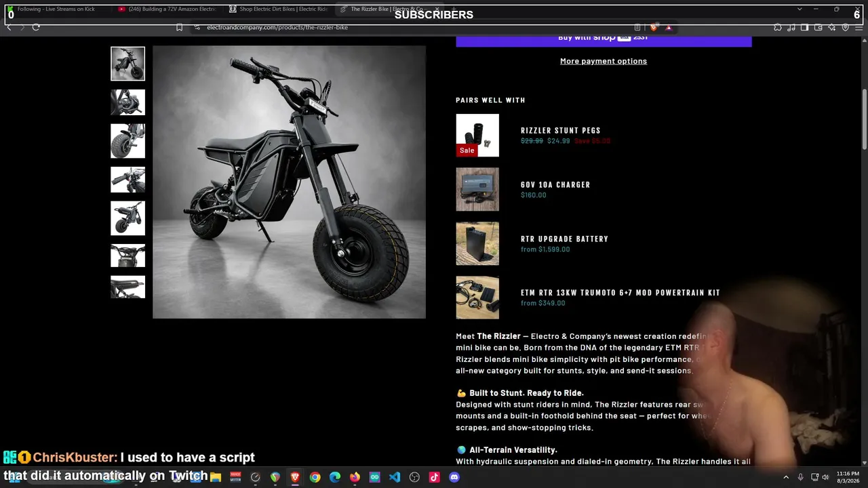
Task: Select third gallery thumbnail showing front tire
Action: pyautogui.click(x=128, y=141)
